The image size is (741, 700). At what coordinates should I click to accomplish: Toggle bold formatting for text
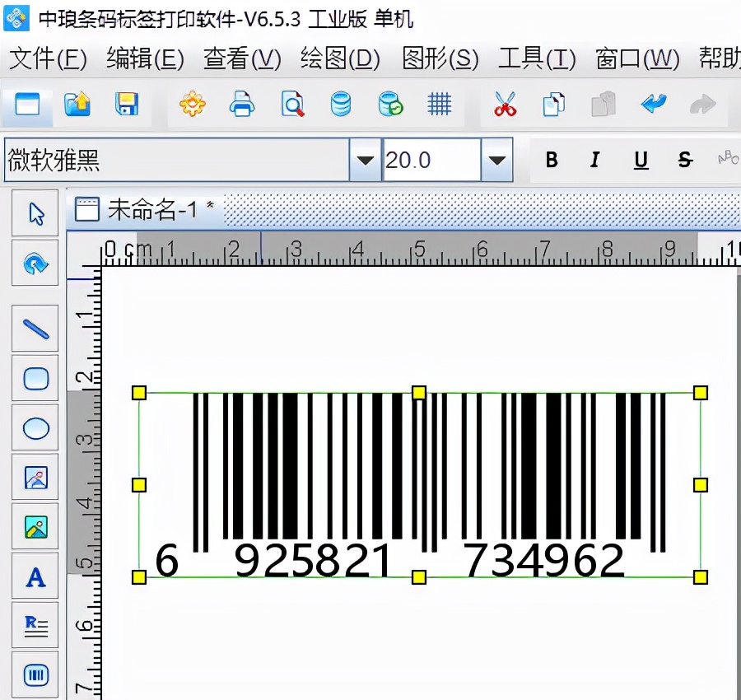[552, 160]
